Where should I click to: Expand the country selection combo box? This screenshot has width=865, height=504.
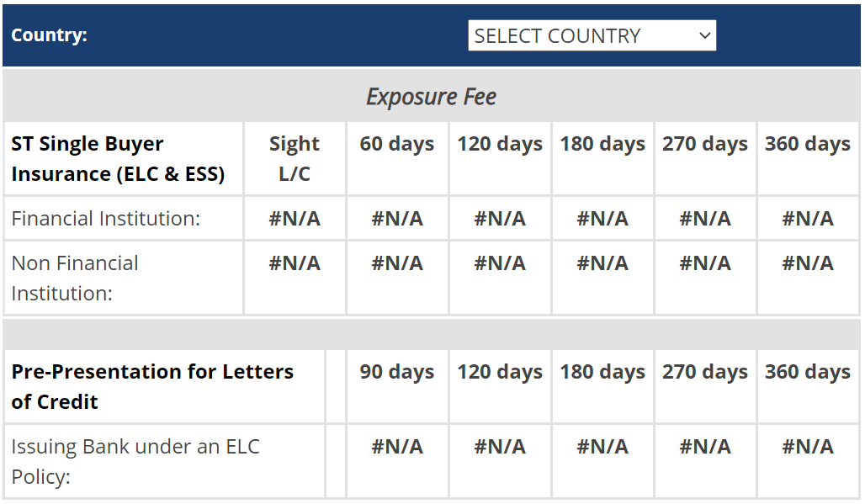click(589, 35)
